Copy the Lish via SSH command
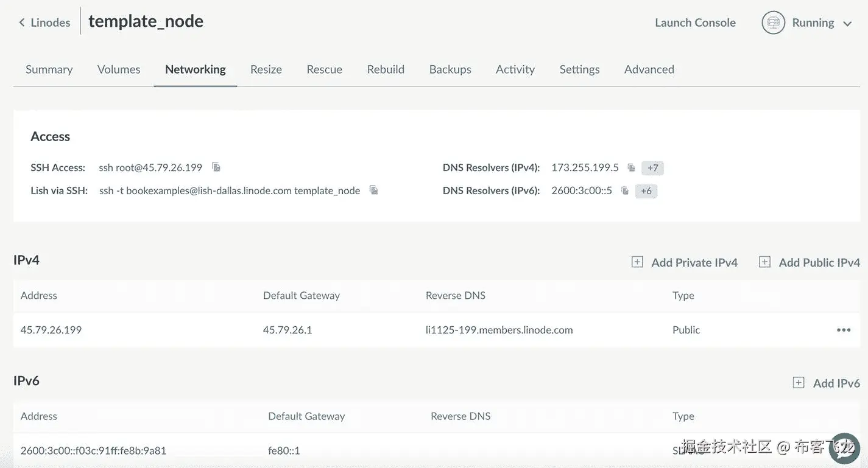Image resolution: width=868 pixels, height=468 pixels. point(374,190)
